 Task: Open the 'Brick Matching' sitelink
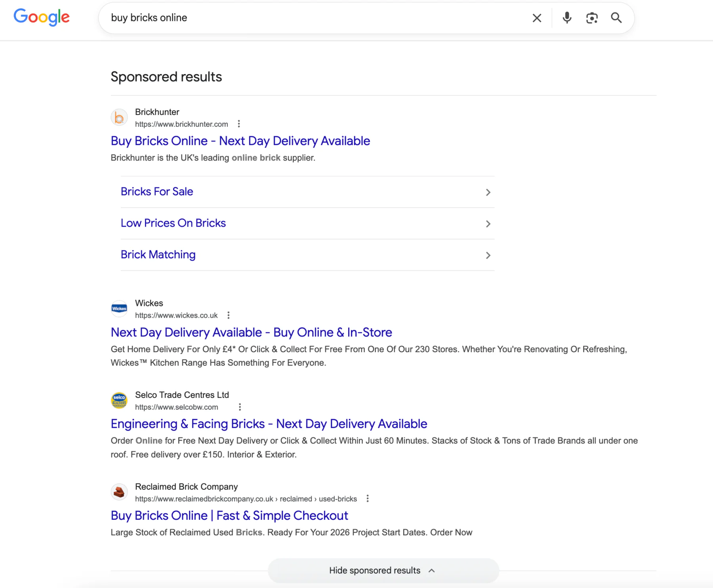pos(158,255)
